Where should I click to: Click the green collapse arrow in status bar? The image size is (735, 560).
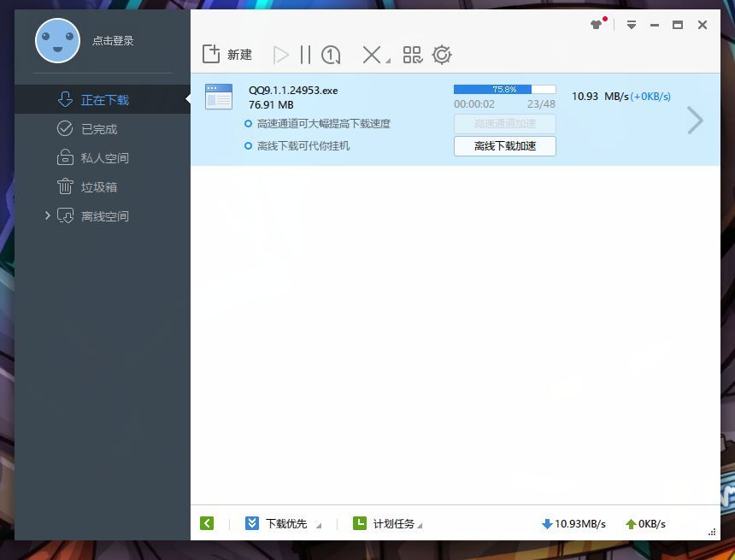pyautogui.click(x=207, y=523)
